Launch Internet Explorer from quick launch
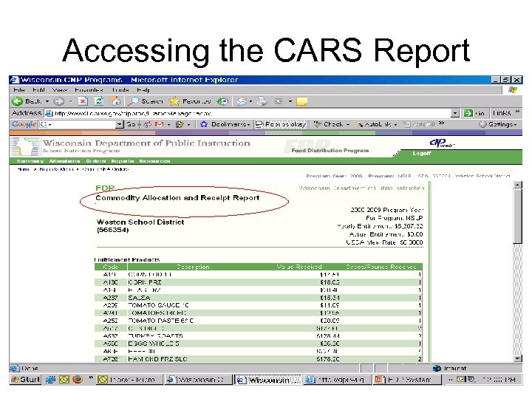 pos(50,379)
